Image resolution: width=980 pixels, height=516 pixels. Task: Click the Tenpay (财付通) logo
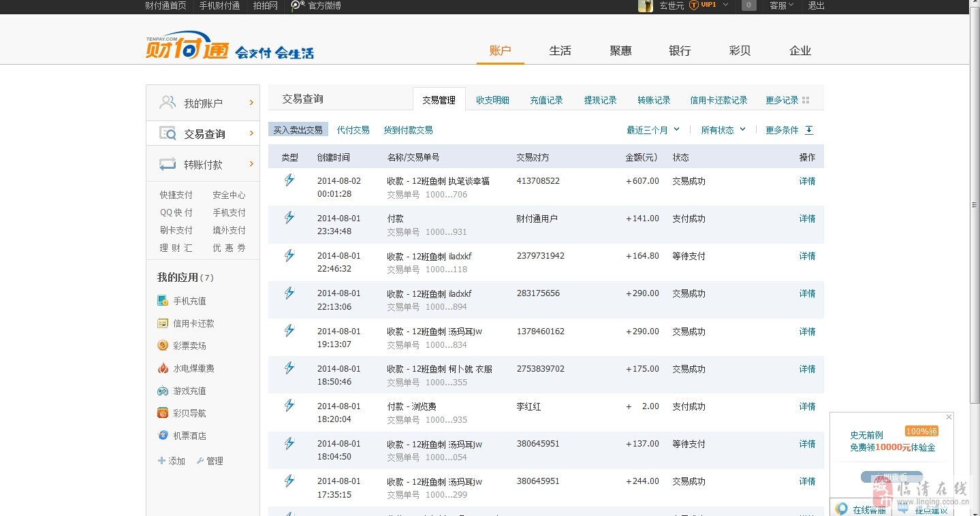tap(187, 46)
